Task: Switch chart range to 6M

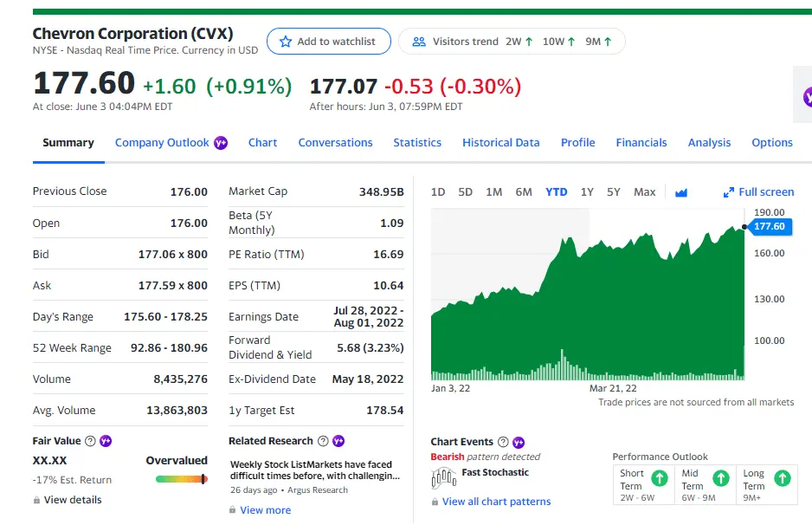Action: tap(523, 192)
